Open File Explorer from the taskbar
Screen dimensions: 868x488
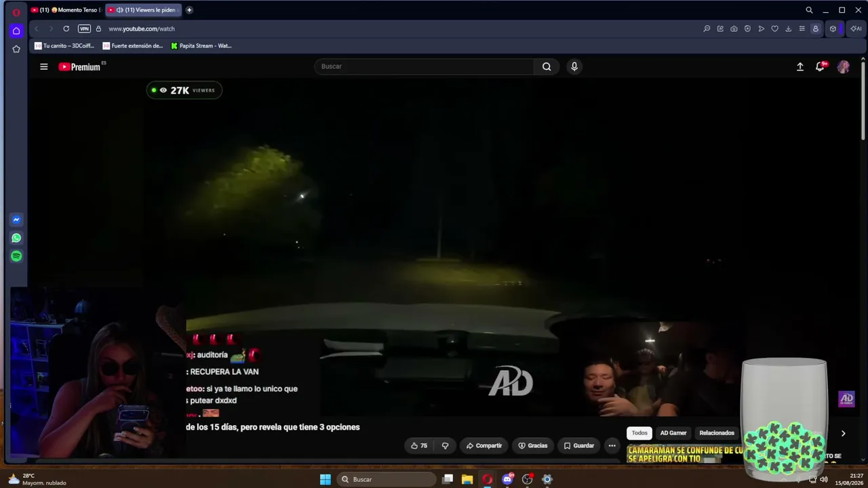pyautogui.click(x=467, y=479)
